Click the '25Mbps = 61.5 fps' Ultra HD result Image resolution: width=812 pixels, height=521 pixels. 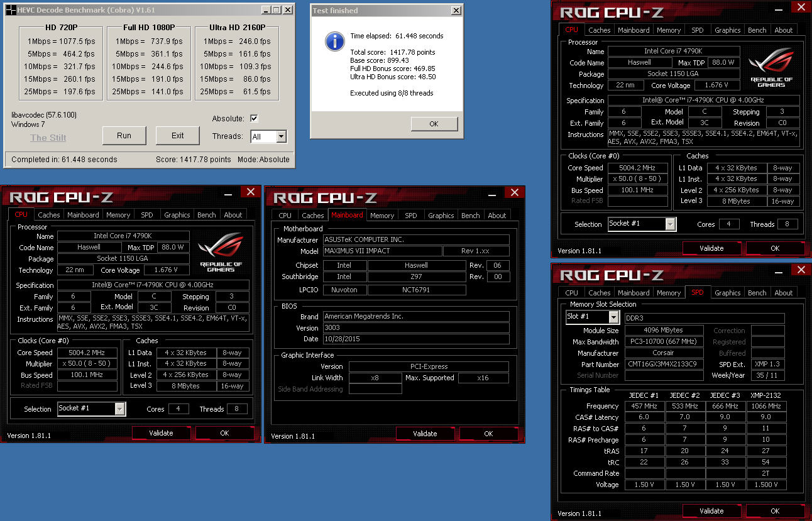coord(235,92)
